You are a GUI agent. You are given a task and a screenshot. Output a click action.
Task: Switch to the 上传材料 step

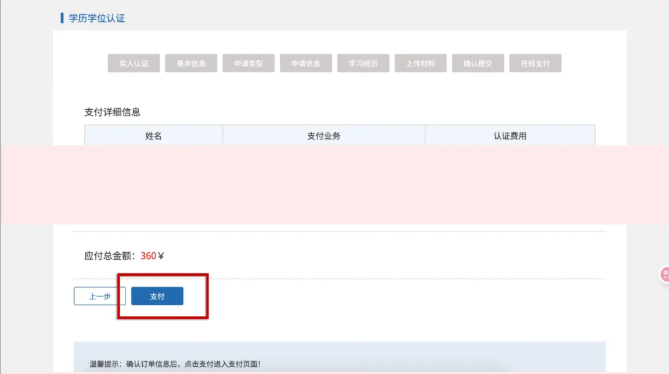point(421,63)
